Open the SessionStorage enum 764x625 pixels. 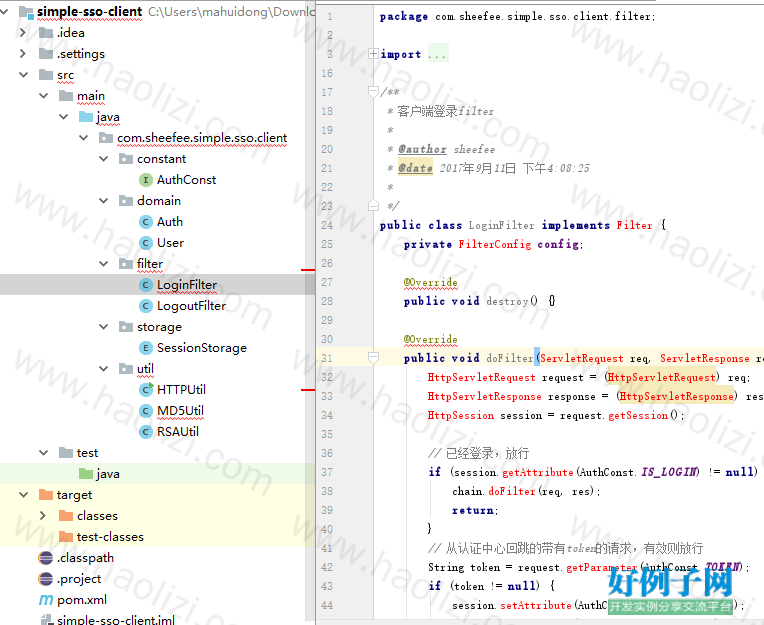coord(202,348)
